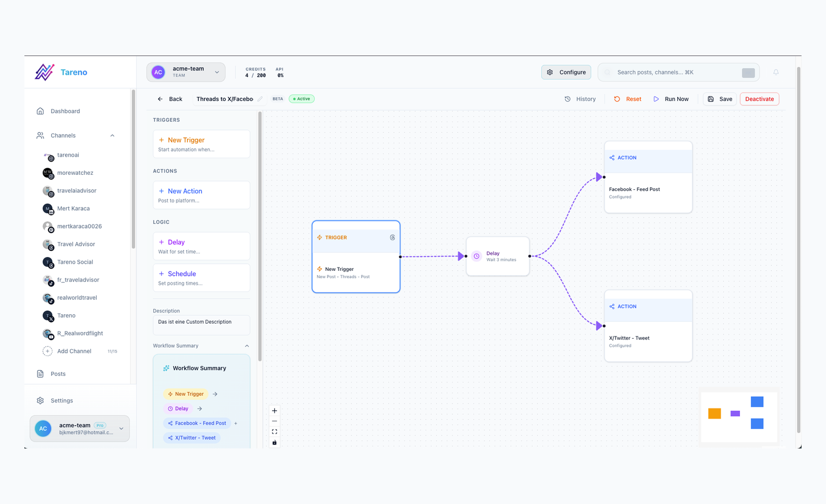Zoom out on the canvas
Screen dimensions: 826x504
click(x=274, y=421)
